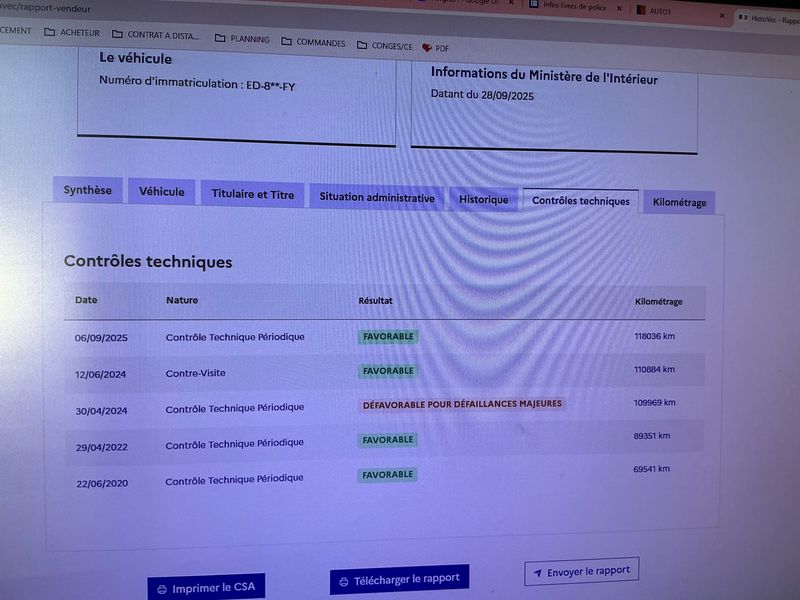800x600 pixels.
Task: Open the CONTRAT A DISTA... bookmark folder
Action: click(x=155, y=36)
